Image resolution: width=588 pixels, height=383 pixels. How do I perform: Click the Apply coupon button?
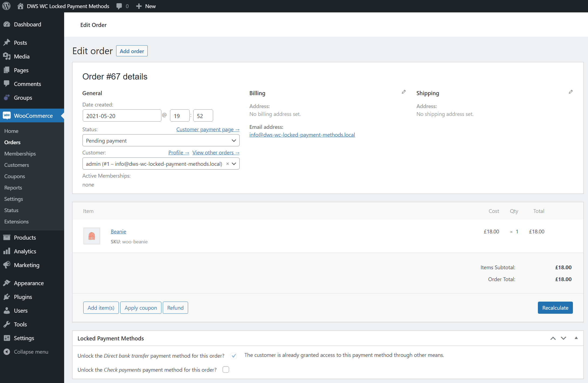pyautogui.click(x=140, y=308)
